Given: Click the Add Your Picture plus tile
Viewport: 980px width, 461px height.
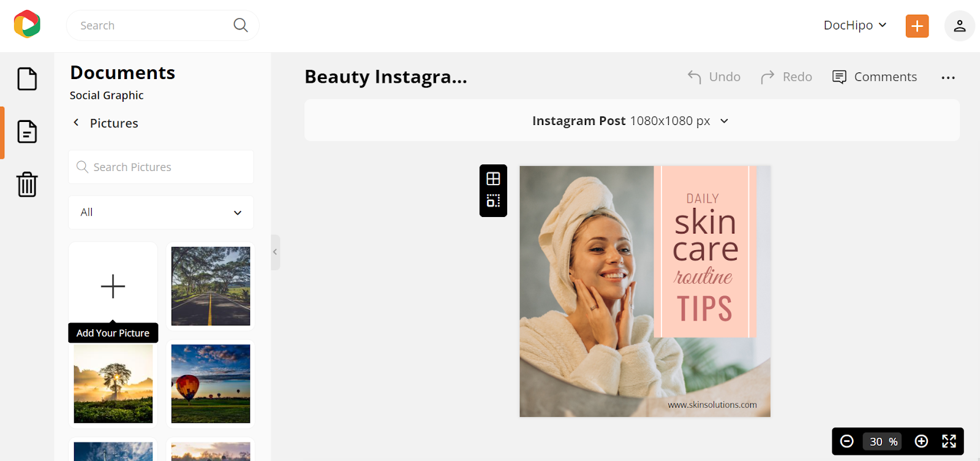Looking at the screenshot, I should pyautogui.click(x=113, y=286).
